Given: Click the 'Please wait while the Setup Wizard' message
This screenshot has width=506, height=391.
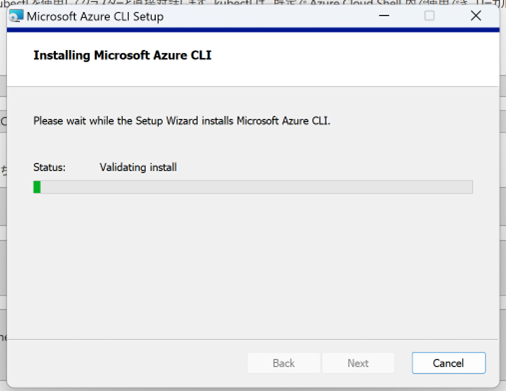Looking at the screenshot, I should click(x=182, y=121).
